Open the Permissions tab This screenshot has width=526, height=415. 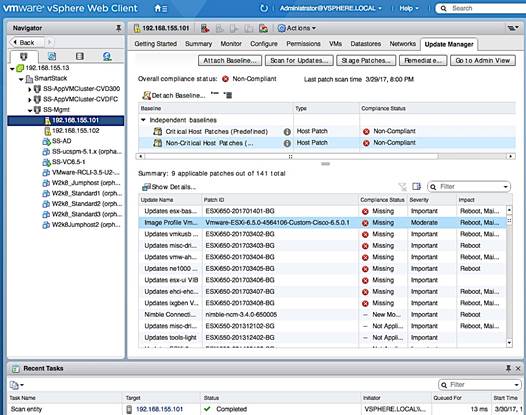coord(303,44)
